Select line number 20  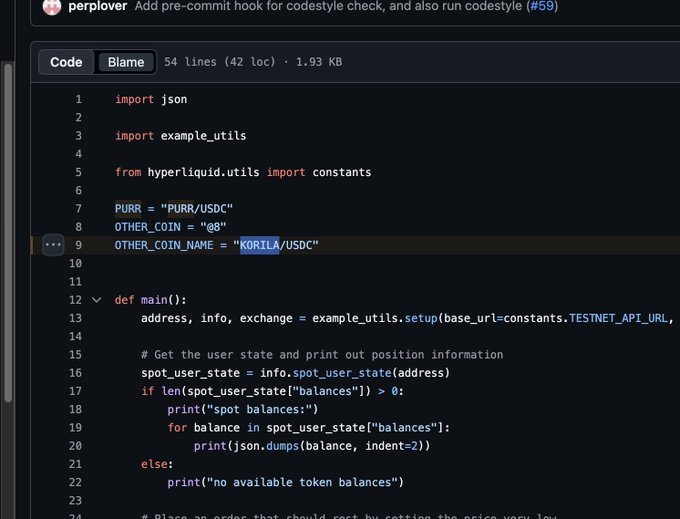[x=75, y=446]
